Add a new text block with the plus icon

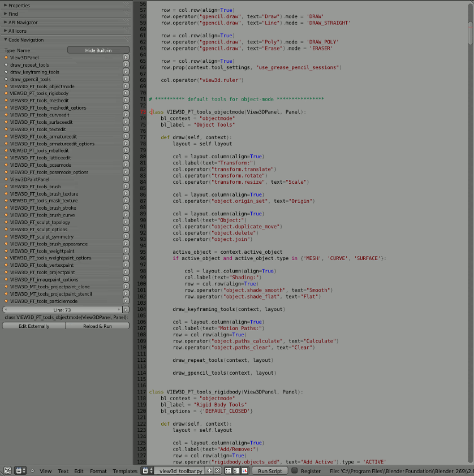click(x=209, y=471)
